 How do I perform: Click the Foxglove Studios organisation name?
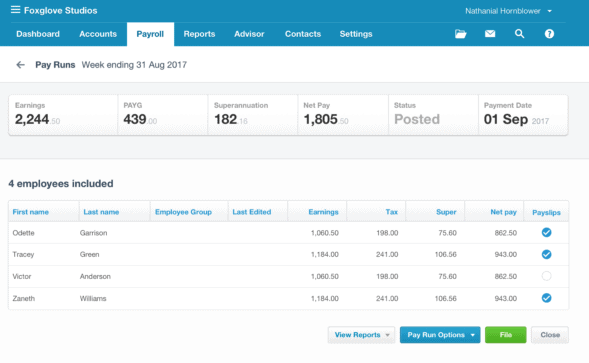pyautogui.click(x=60, y=11)
